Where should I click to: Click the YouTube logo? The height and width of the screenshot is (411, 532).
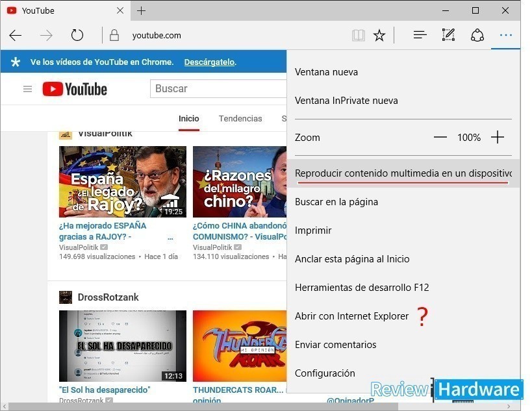[75, 89]
